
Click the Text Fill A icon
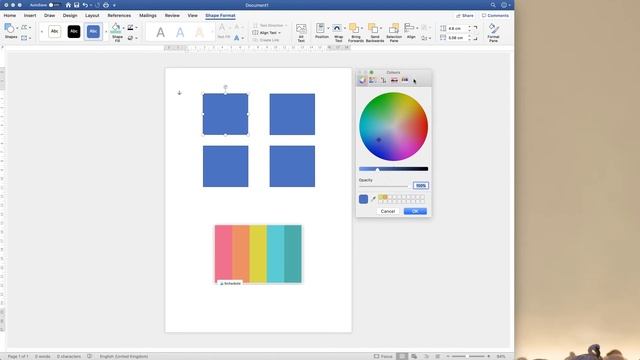222,28
